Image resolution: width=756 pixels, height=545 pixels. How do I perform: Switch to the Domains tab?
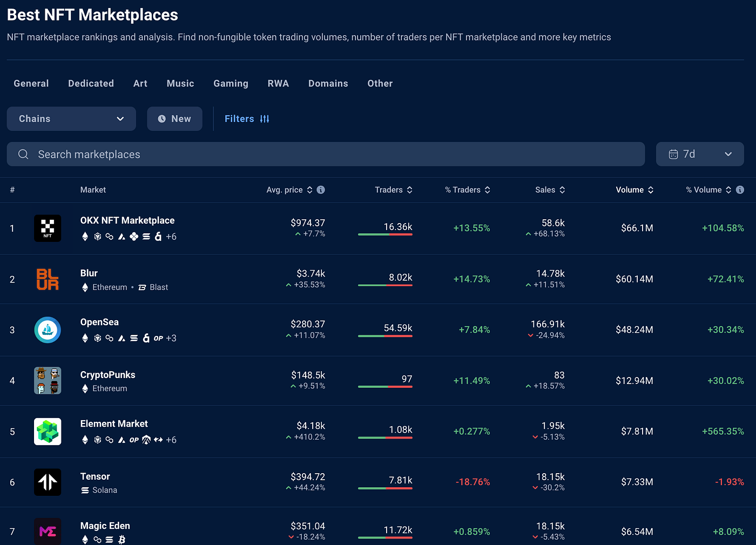[328, 83]
